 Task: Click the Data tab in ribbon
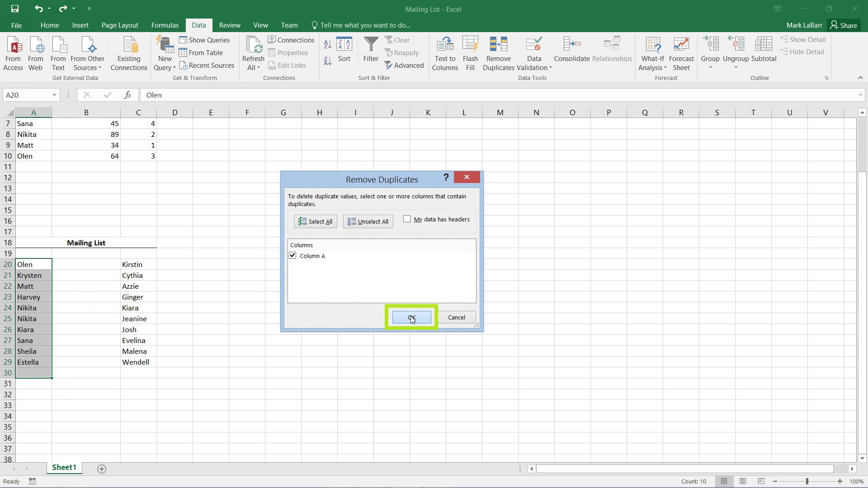tap(199, 25)
